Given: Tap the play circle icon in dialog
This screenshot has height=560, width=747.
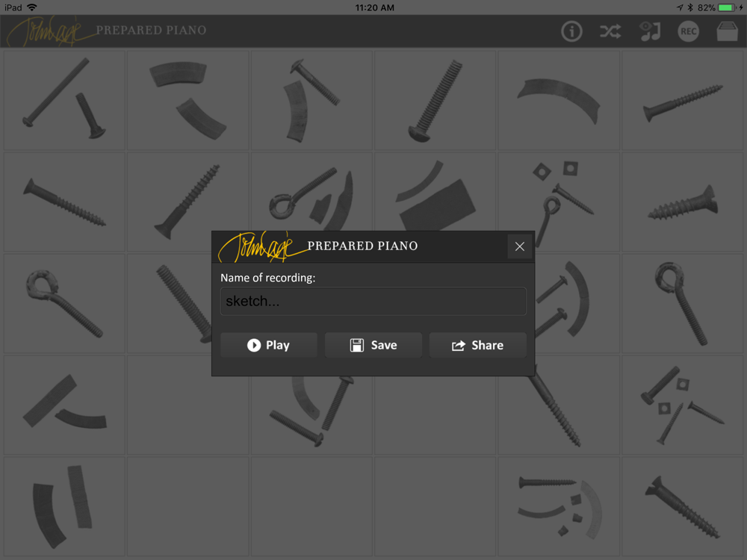Looking at the screenshot, I should pyautogui.click(x=254, y=345).
